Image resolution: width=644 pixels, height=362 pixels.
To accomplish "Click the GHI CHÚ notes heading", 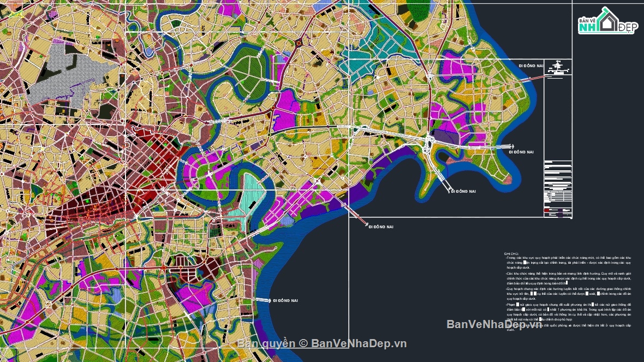I will pyautogui.click(x=510, y=254).
